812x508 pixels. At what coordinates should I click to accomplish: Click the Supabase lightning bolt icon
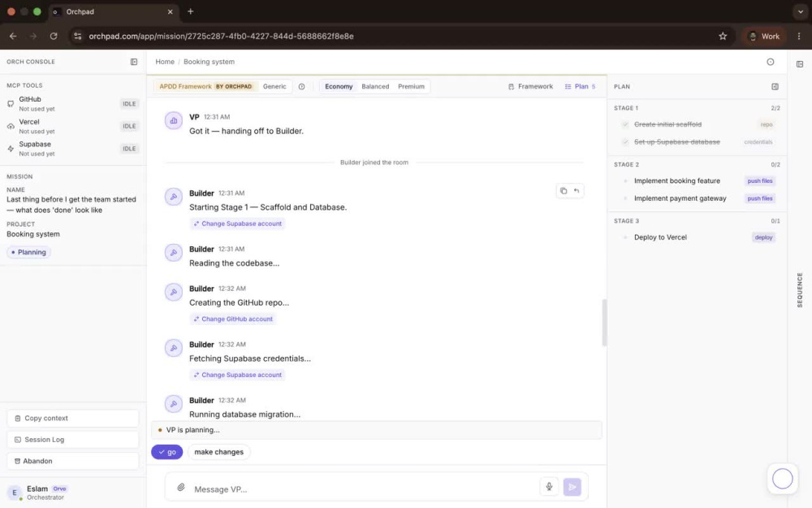11,149
